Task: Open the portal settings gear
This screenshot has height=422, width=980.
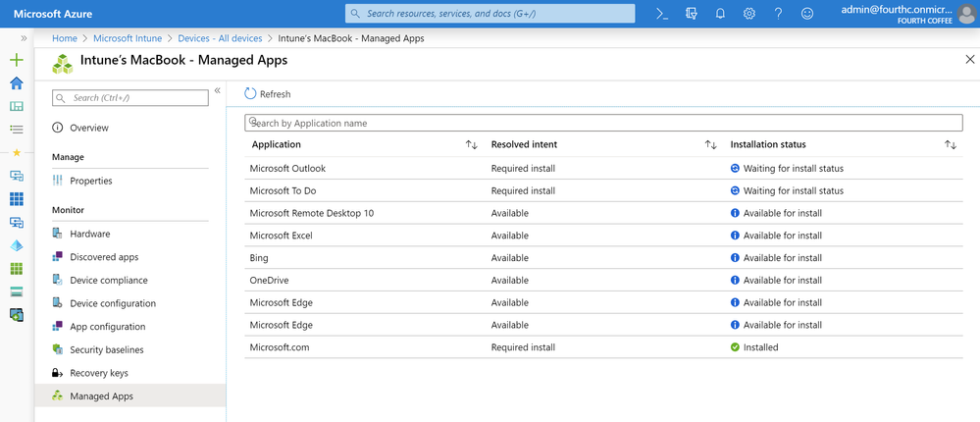Action: (x=749, y=14)
